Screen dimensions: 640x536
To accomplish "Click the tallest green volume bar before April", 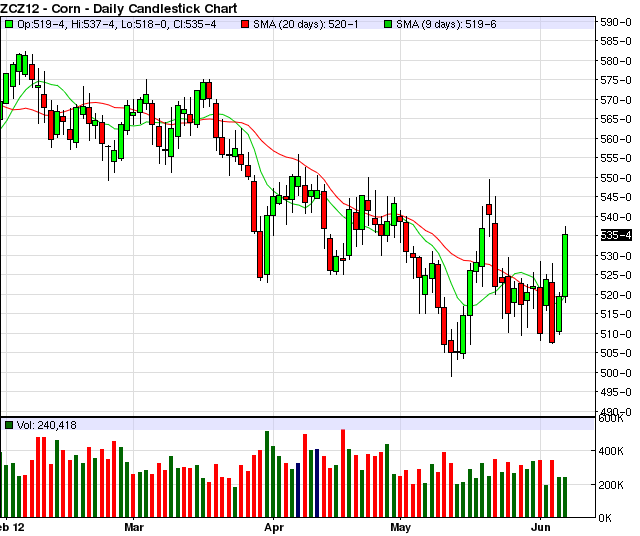I will 267,474.
